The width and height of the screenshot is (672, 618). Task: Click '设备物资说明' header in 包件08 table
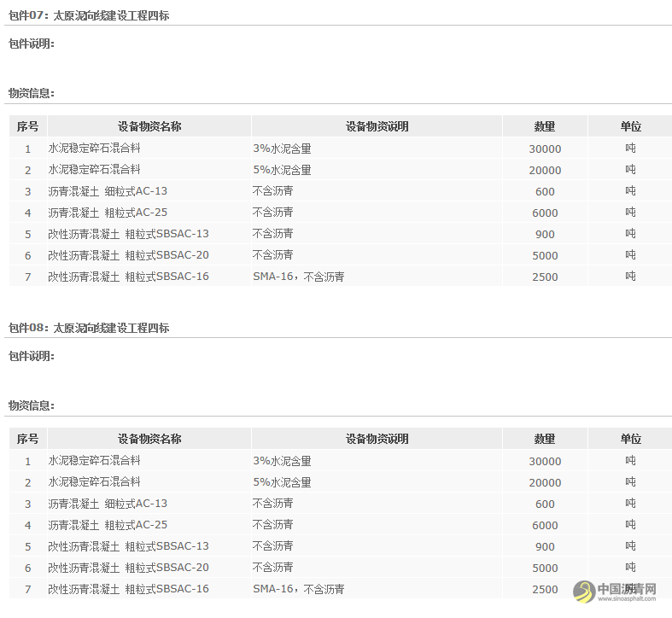coord(377,439)
